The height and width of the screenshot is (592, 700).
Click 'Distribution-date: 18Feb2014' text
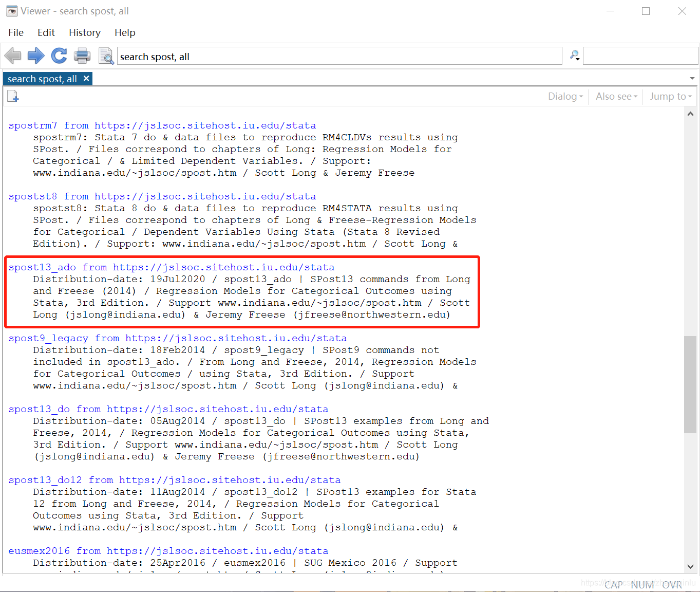[x=119, y=350]
